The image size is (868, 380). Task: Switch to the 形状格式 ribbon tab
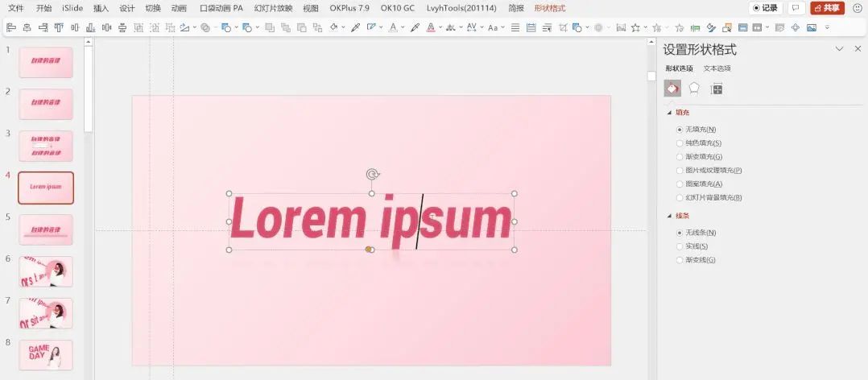point(550,8)
